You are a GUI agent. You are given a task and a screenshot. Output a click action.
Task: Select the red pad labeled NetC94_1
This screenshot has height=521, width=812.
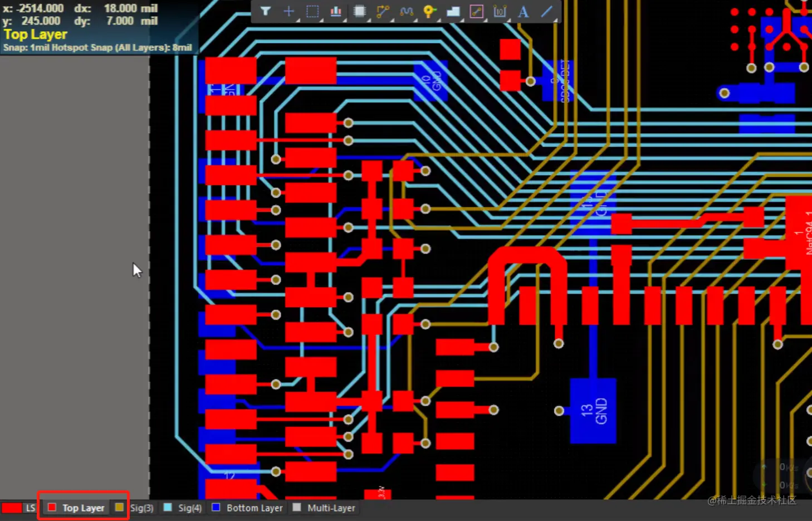tap(799, 232)
